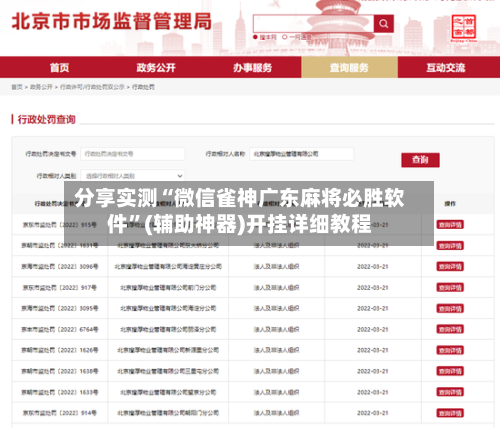Go to the 首页 navigation tab
The image size is (500, 428).
click(x=60, y=68)
